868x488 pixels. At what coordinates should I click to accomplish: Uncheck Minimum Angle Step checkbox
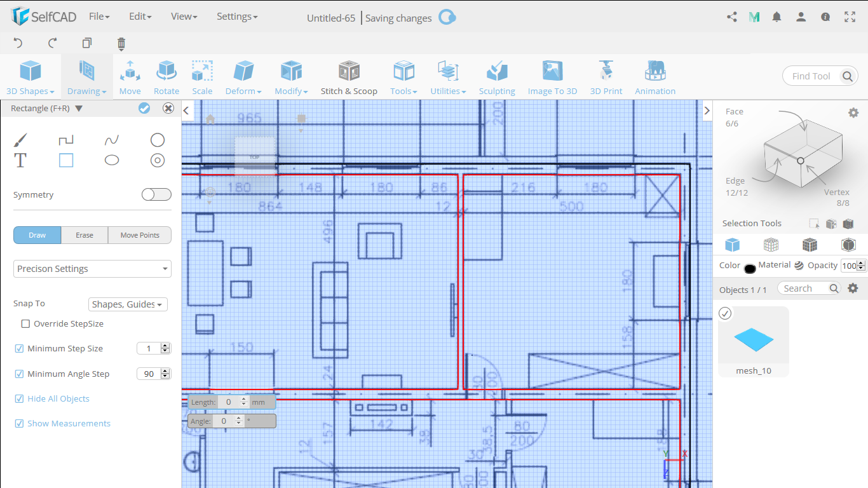(19, 374)
